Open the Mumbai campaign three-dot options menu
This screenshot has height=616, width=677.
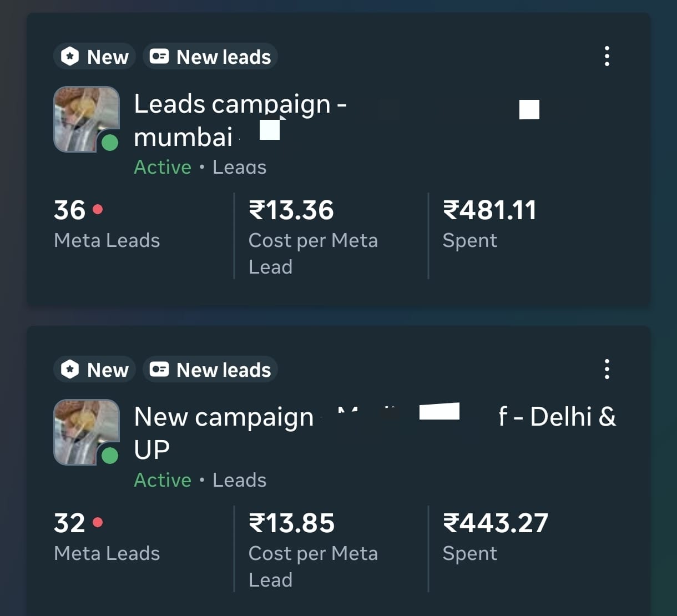pyautogui.click(x=607, y=56)
